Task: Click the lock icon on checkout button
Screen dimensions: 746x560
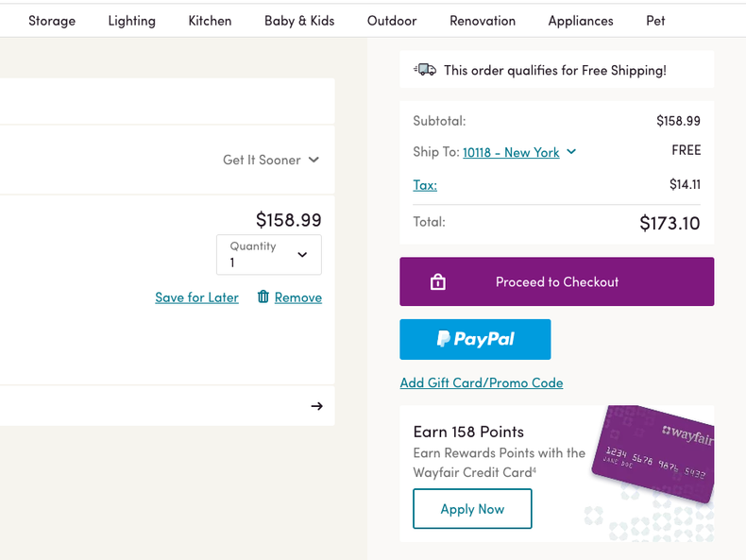Action: tap(438, 282)
